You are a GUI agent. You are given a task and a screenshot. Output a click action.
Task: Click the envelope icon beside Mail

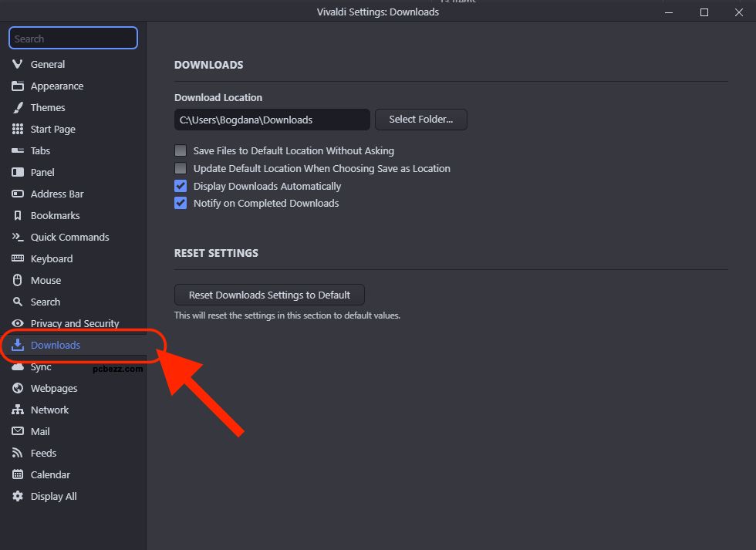(x=17, y=431)
